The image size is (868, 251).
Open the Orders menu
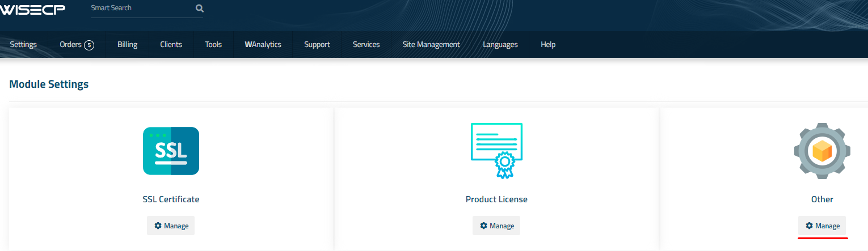pyautogui.click(x=77, y=44)
